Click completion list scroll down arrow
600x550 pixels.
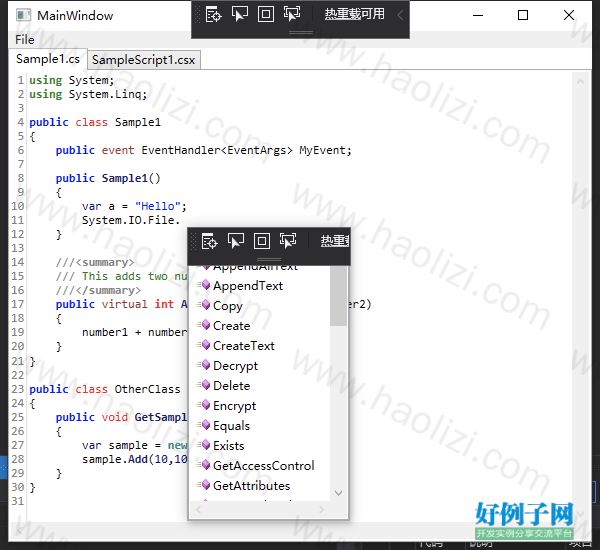pyautogui.click(x=338, y=493)
